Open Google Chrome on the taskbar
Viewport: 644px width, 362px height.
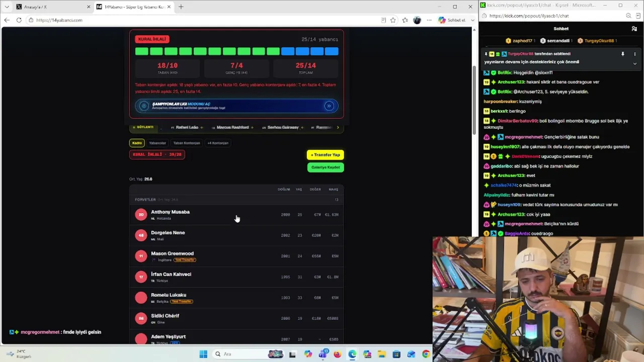click(426, 354)
